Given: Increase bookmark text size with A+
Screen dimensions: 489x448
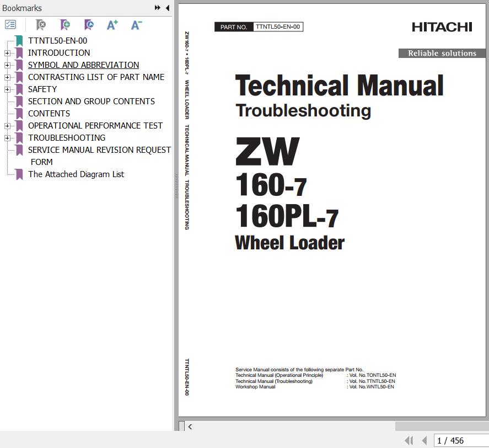Looking at the screenshot, I should [x=112, y=25].
